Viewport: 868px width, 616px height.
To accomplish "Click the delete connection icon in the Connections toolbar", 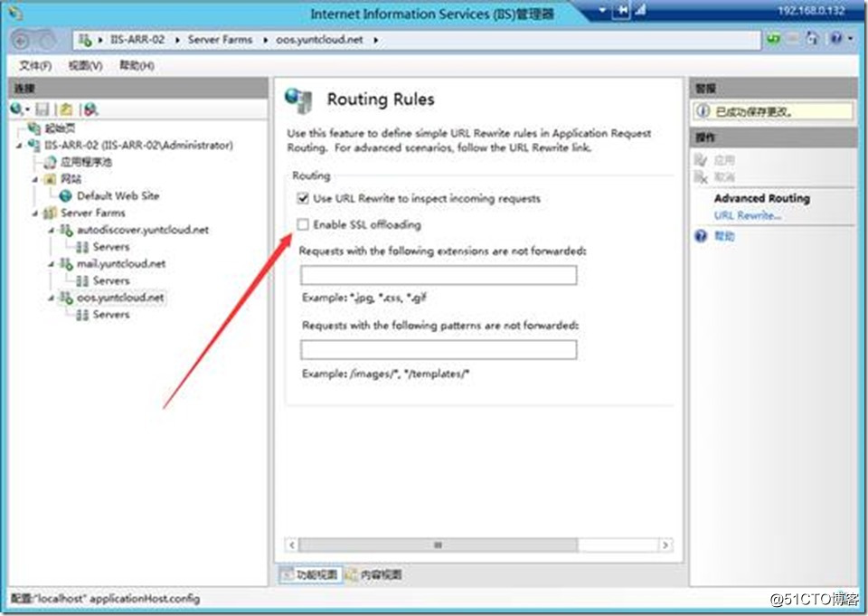I will pos(90,109).
